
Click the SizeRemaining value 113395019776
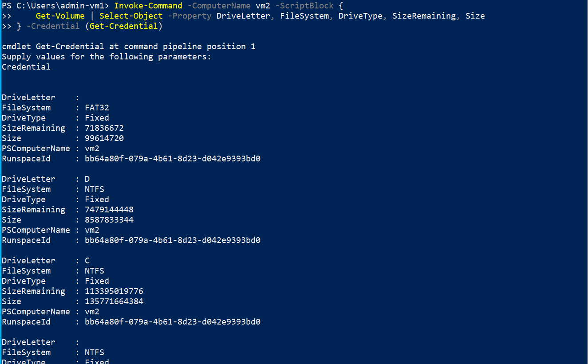pos(114,291)
